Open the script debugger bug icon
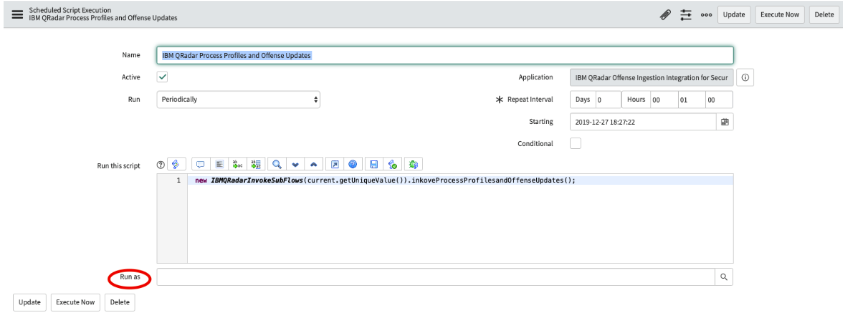The image size is (868, 318). pos(414,165)
